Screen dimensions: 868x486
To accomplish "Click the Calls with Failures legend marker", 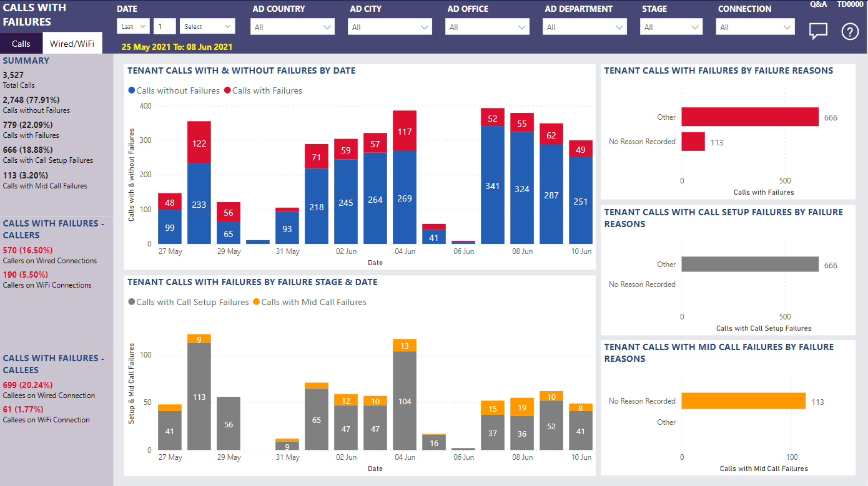I will [227, 90].
